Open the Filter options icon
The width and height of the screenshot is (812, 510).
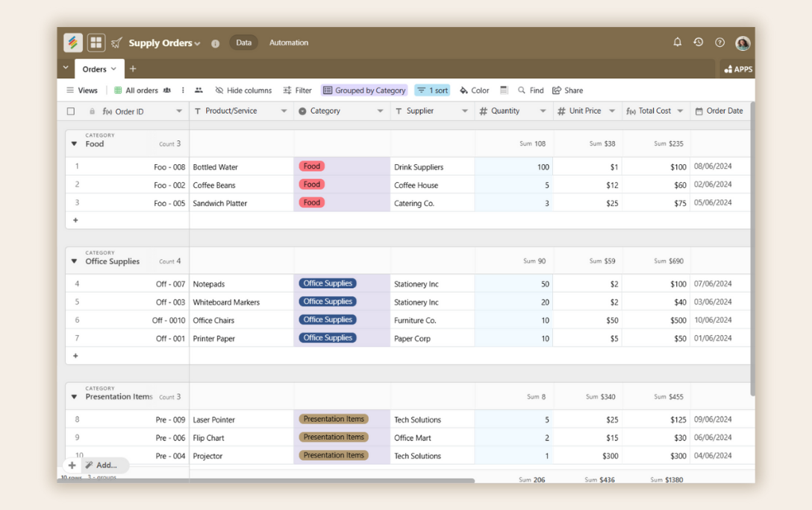298,90
